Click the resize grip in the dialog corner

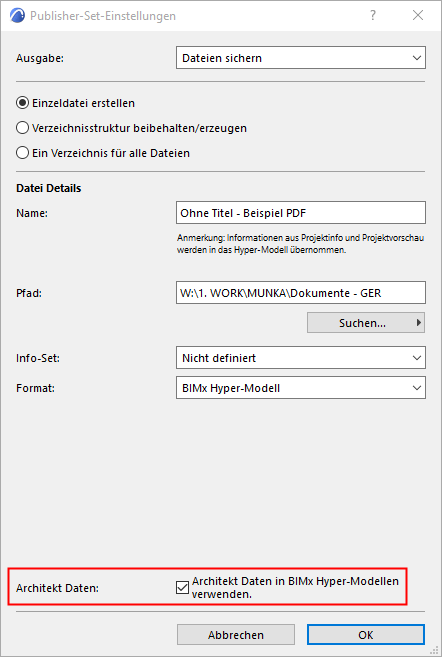(434, 650)
